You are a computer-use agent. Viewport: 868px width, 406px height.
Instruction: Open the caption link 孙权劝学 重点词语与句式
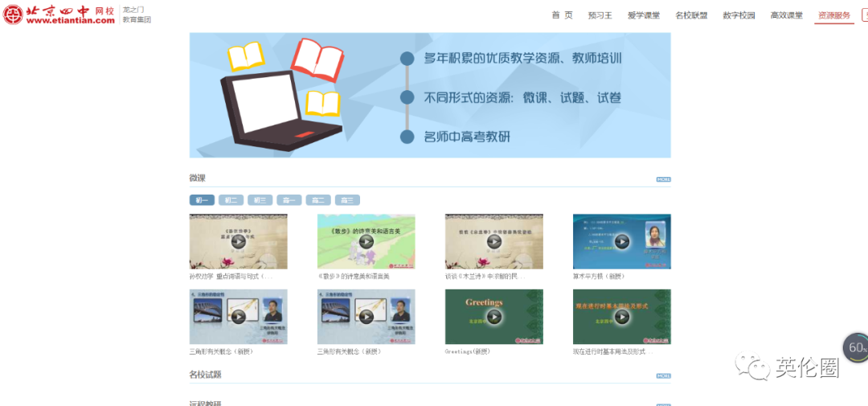231,277
